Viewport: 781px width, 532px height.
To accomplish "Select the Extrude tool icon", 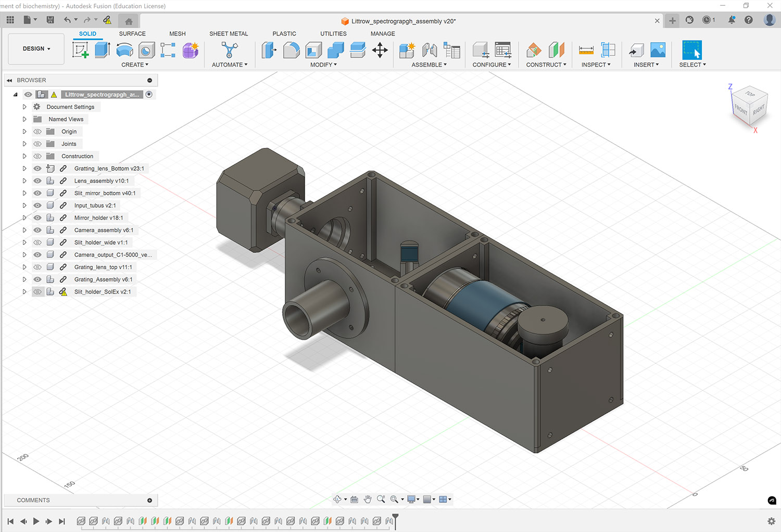I will pyautogui.click(x=102, y=50).
